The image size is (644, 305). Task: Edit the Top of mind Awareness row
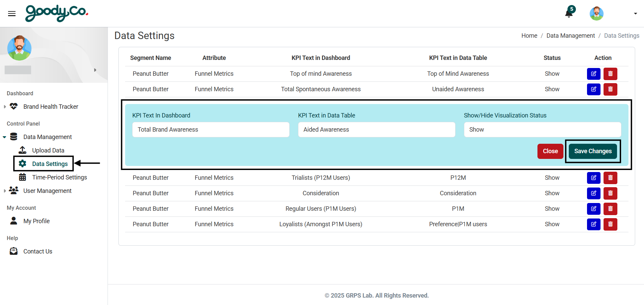click(x=593, y=74)
